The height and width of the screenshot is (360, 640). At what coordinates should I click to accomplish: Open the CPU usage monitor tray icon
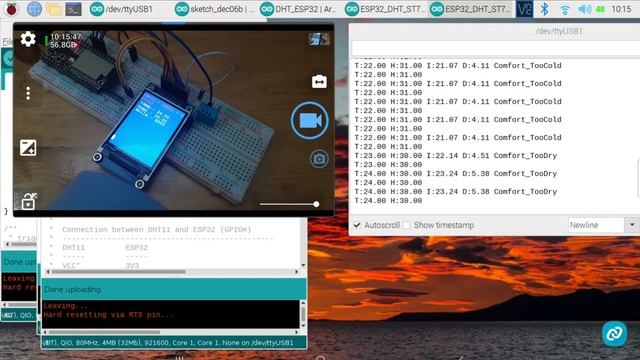(600, 9)
